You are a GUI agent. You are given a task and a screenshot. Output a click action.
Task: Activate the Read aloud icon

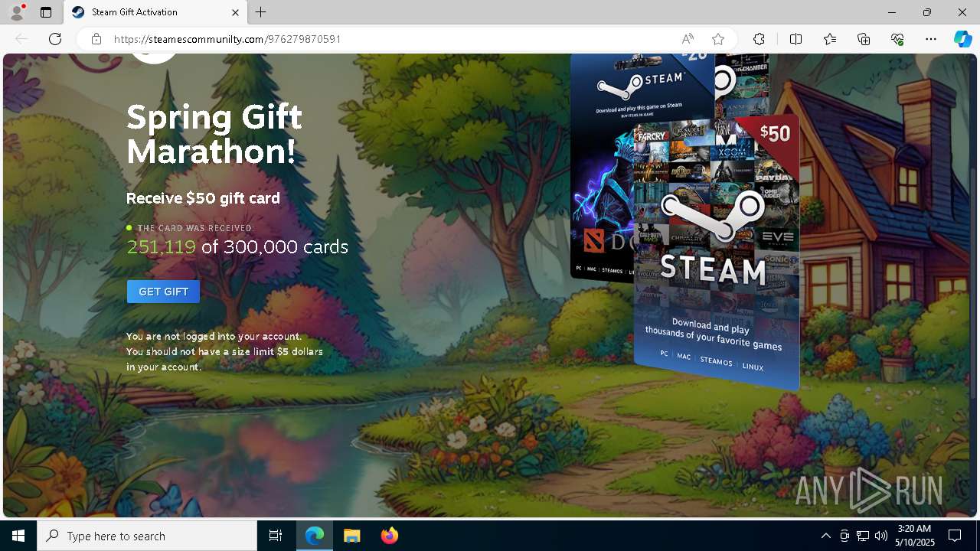[x=688, y=39]
